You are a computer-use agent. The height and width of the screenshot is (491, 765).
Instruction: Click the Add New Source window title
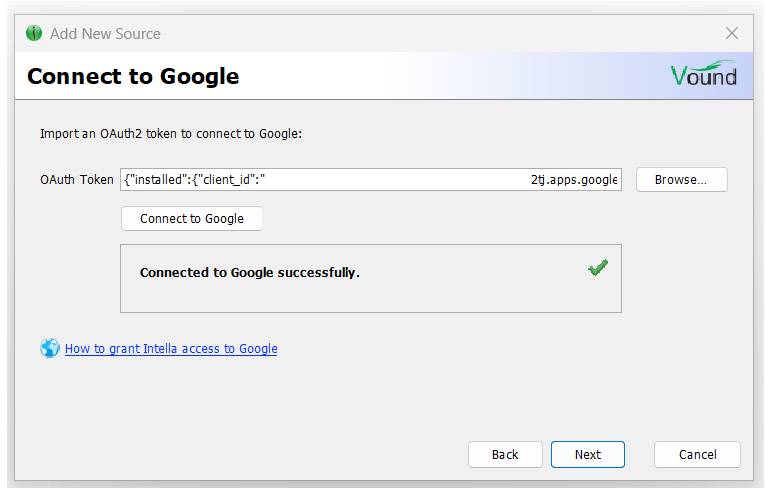(x=105, y=34)
